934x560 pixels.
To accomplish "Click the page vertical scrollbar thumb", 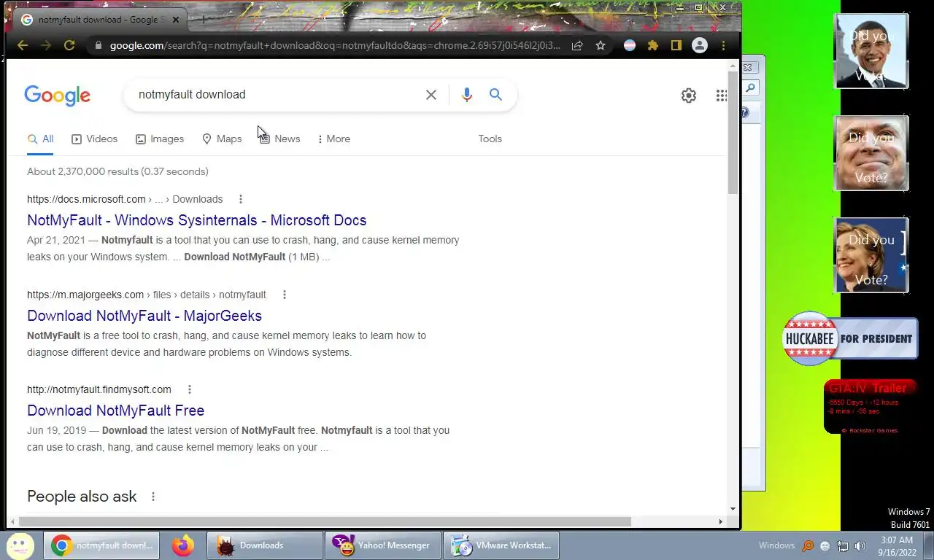I will click(x=733, y=133).
